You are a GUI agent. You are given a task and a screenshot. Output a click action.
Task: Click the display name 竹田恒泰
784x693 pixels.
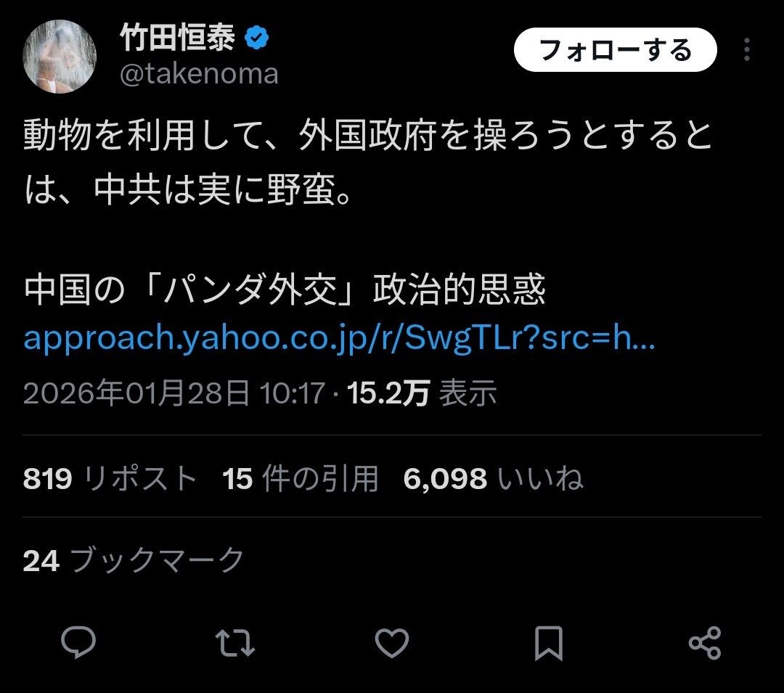pyautogui.click(x=178, y=38)
